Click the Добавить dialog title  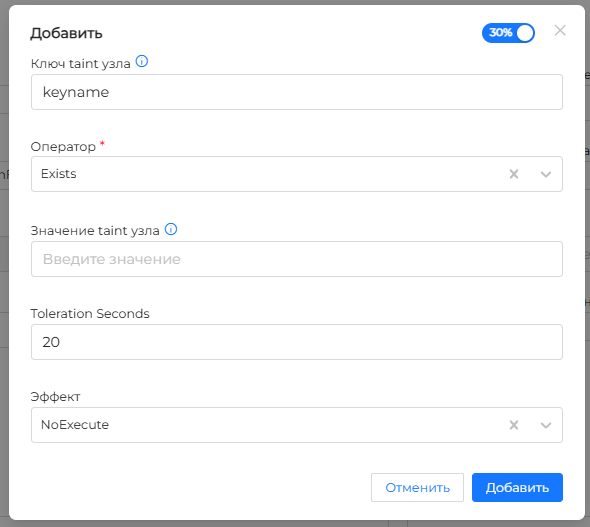pos(66,33)
